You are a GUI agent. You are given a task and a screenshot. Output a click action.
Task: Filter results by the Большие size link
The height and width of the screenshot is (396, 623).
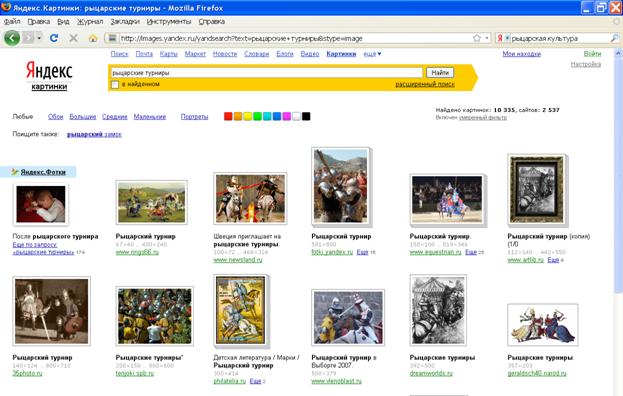83,117
